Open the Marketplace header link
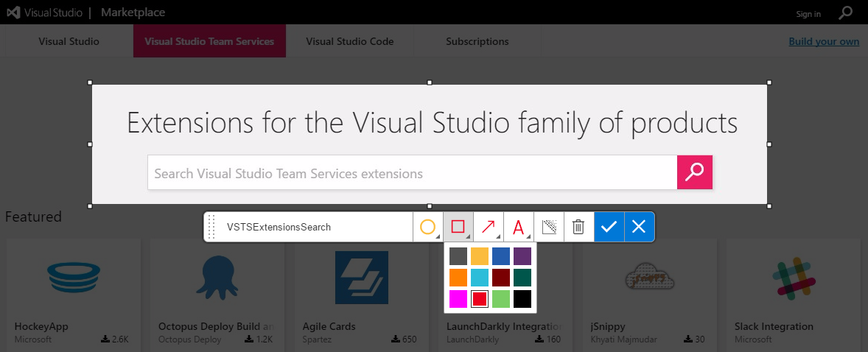The image size is (868, 352). point(133,13)
